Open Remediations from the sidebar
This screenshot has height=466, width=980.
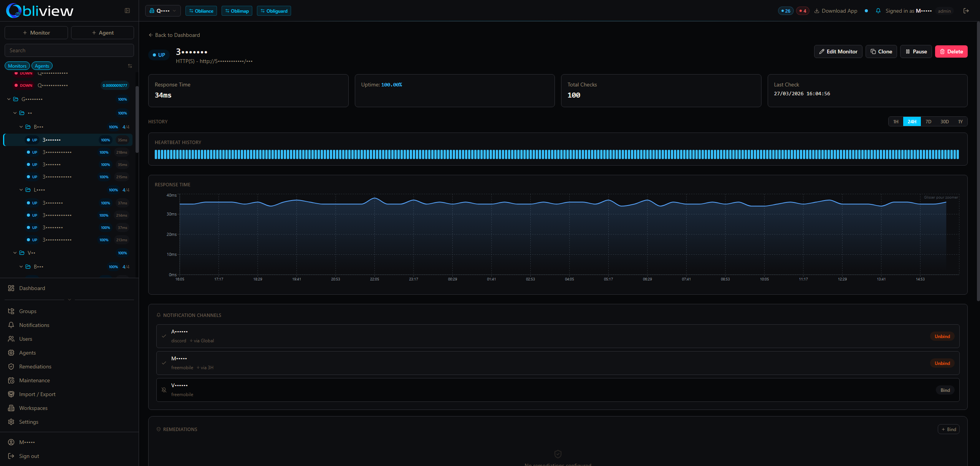pyautogui.click(x=35, y=366)
